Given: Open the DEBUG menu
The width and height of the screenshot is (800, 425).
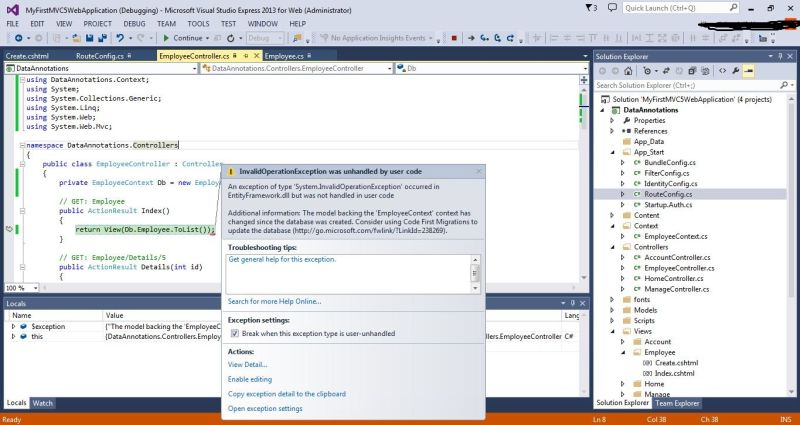Looking at the screenshot, I should (134, 23).
